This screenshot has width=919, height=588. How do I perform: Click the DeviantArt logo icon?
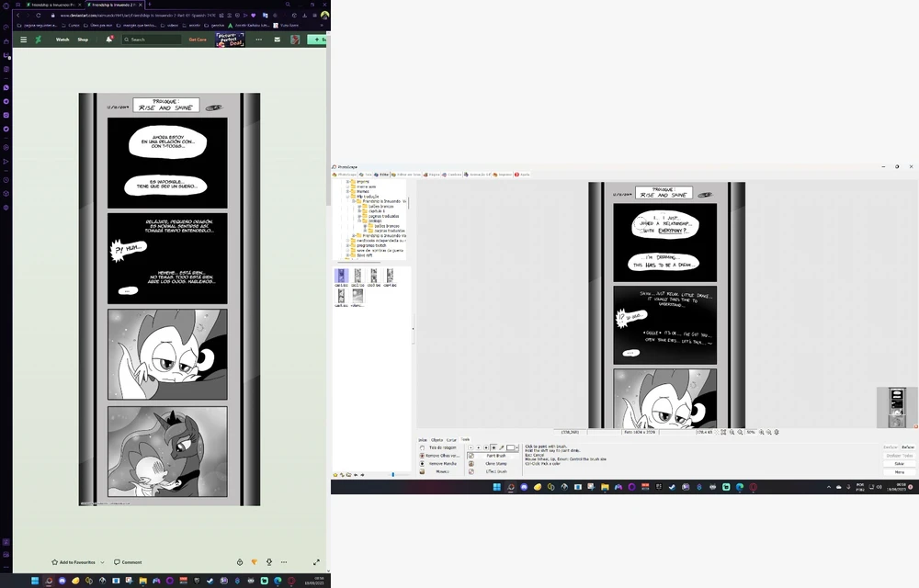[38, 40]
